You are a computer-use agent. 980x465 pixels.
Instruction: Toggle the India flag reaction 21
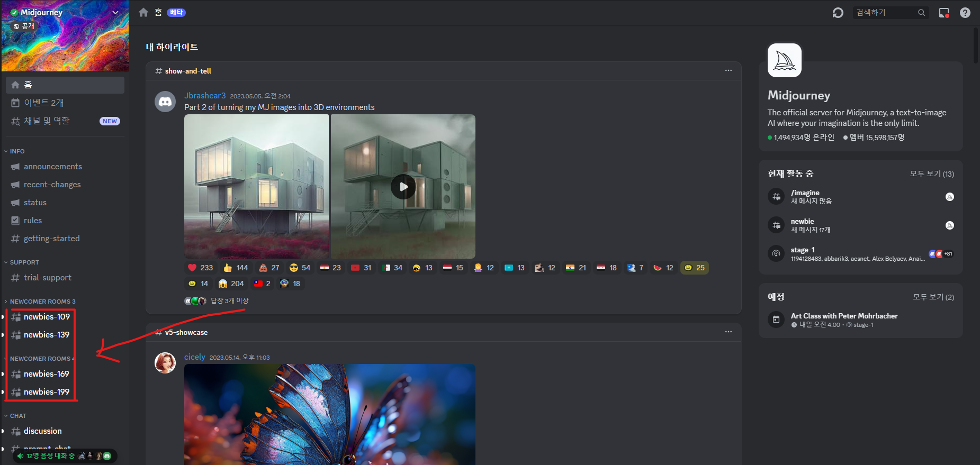(x=576, y=268)
